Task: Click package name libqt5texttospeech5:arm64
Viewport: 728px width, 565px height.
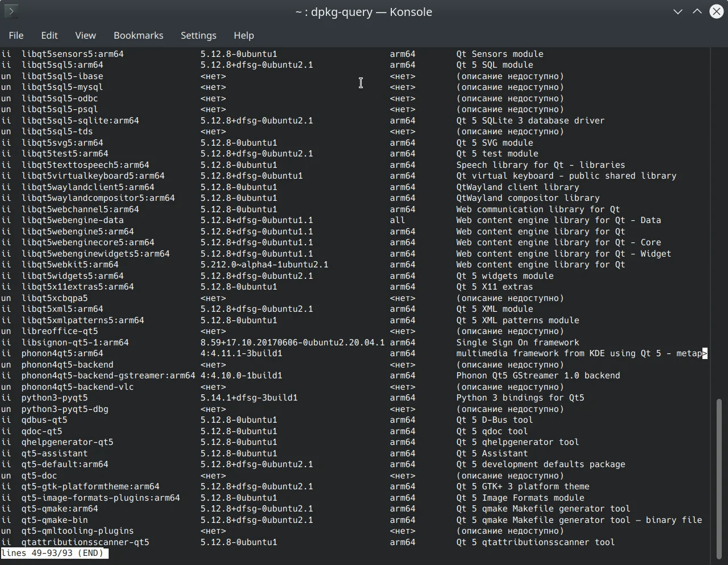Action: pyautogui.click(x=85, y=165)
